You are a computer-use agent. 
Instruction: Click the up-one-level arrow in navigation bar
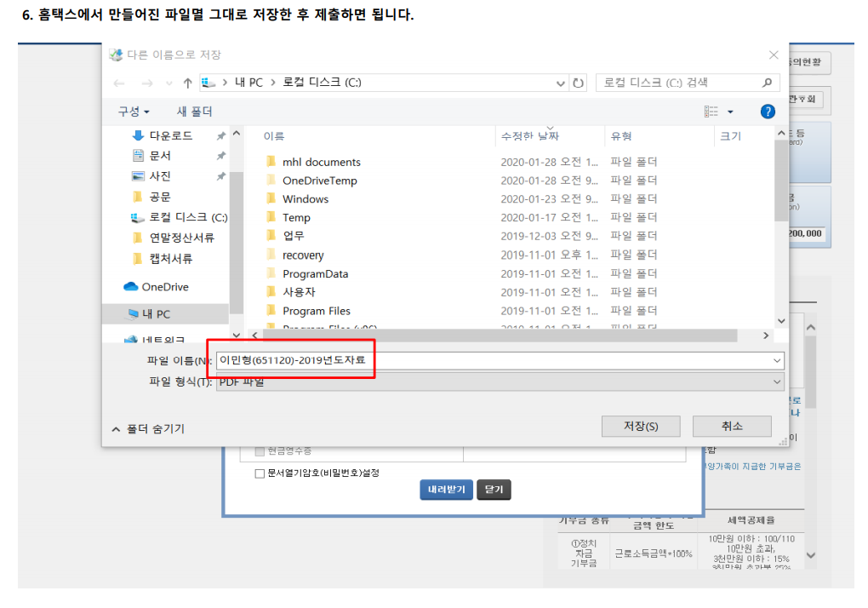(x=187, y=83)
